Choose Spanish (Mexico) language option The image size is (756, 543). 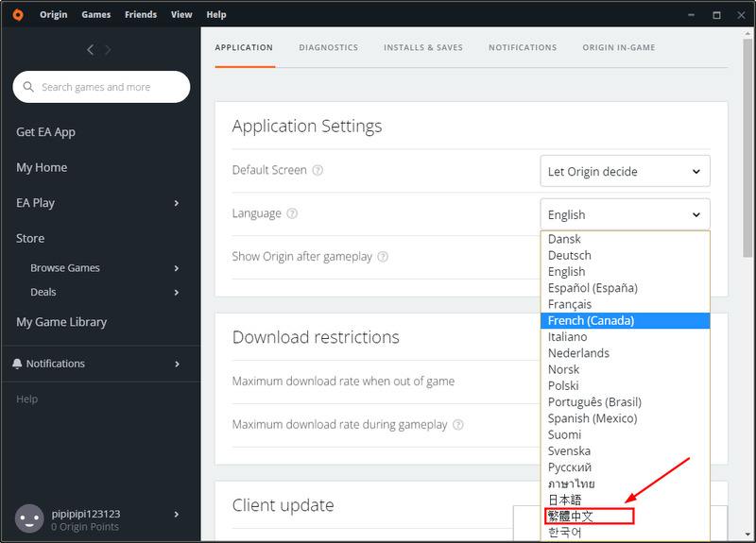625,418
